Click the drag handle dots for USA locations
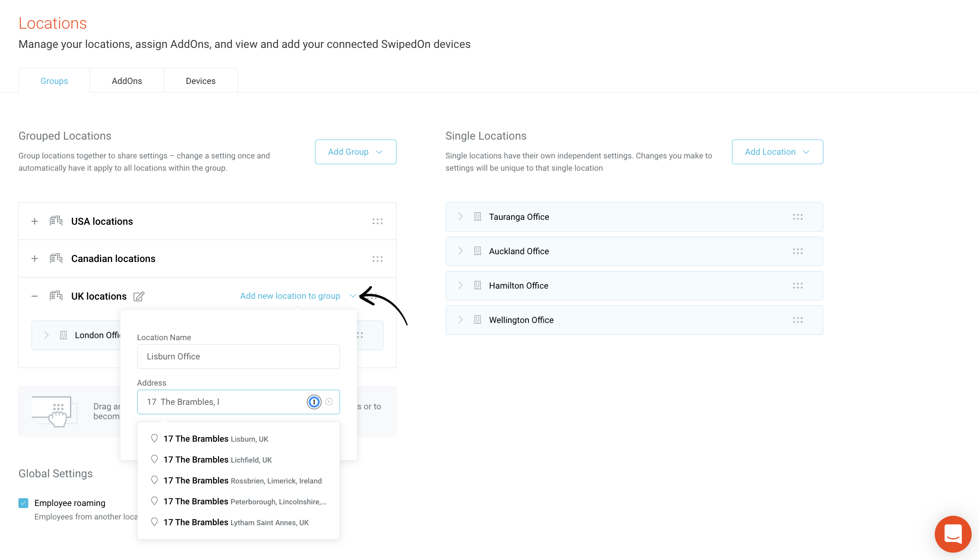The image size is (979, 560). [377, 221]
